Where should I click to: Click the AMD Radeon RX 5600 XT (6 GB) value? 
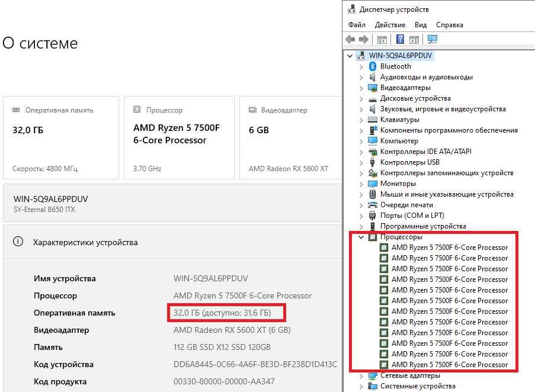232,330
